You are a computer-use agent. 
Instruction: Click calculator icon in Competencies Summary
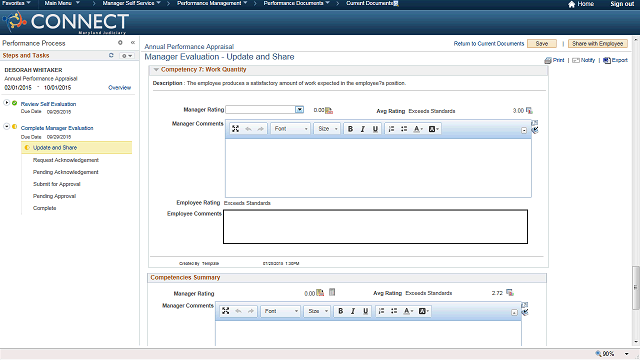(x=332, y=292)
